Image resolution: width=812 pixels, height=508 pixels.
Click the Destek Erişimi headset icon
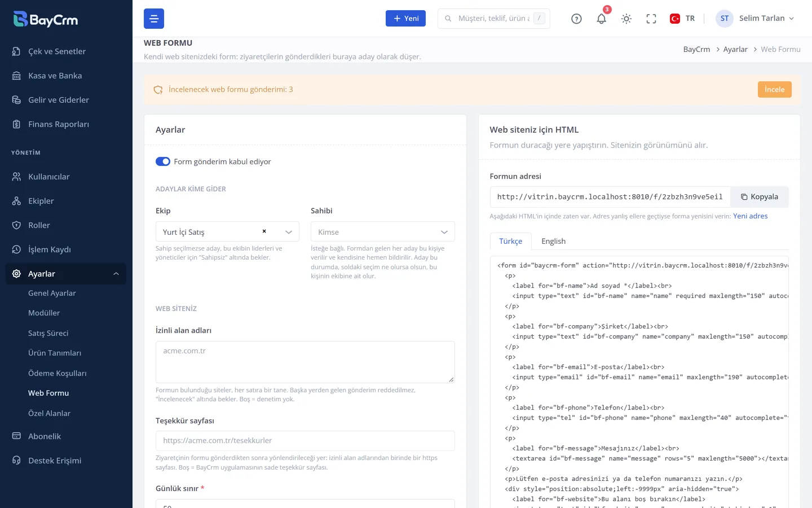point(16,461)
